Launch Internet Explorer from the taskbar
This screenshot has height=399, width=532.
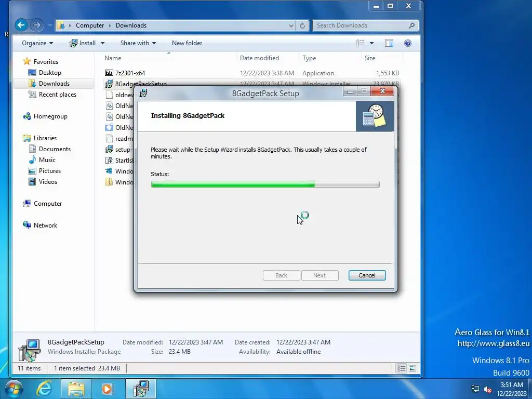click(44, 389)
